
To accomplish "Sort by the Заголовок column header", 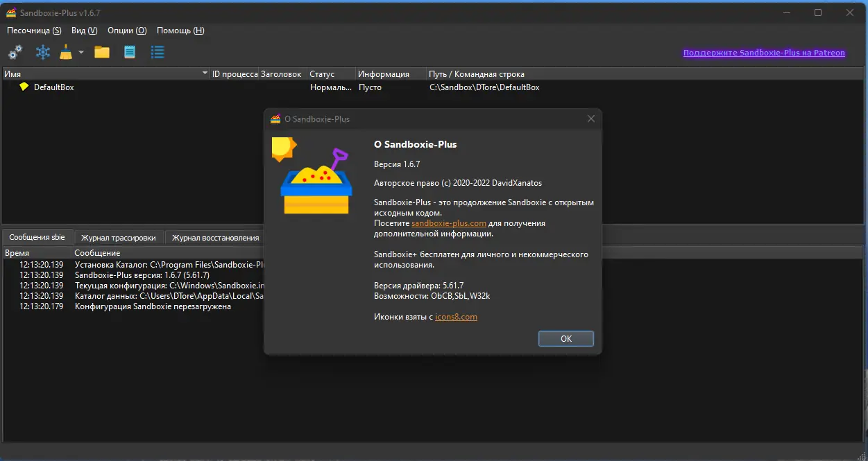I will [x=283, y=73].
